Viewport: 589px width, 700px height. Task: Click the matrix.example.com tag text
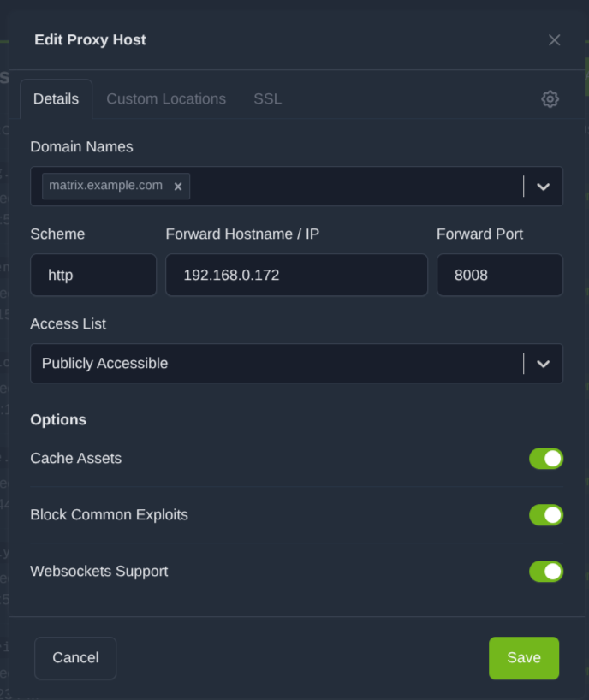click(x=105, y=186)
